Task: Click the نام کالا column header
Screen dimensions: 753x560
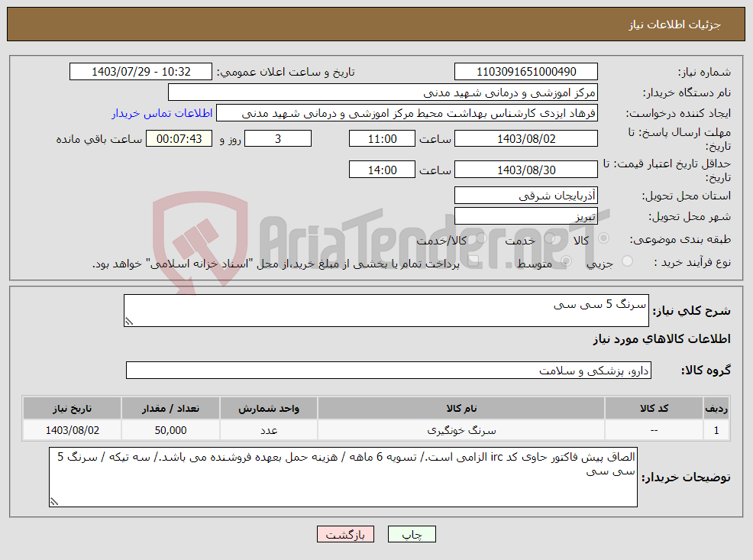Action: (461, 408)
